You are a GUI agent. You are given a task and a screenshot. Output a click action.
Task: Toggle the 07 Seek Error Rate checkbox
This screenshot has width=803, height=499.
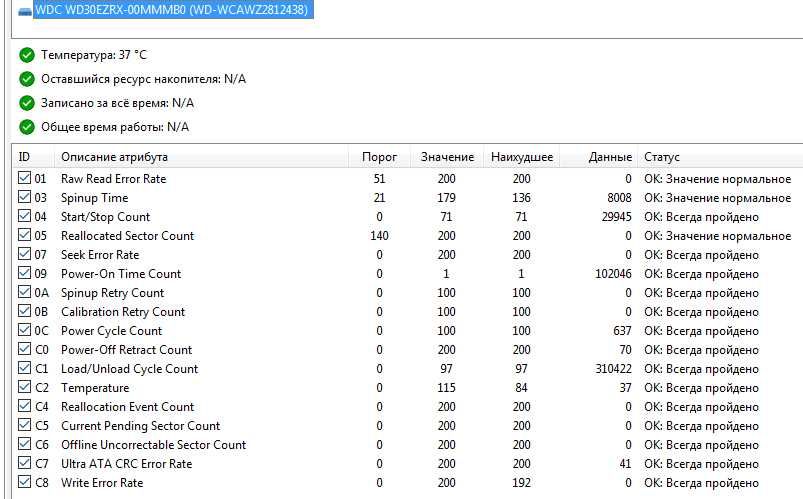pyautogui.click(x=24, y=254)
